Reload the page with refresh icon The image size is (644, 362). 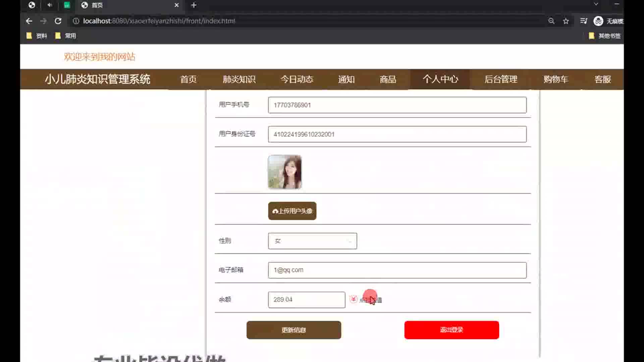(58, 21)
